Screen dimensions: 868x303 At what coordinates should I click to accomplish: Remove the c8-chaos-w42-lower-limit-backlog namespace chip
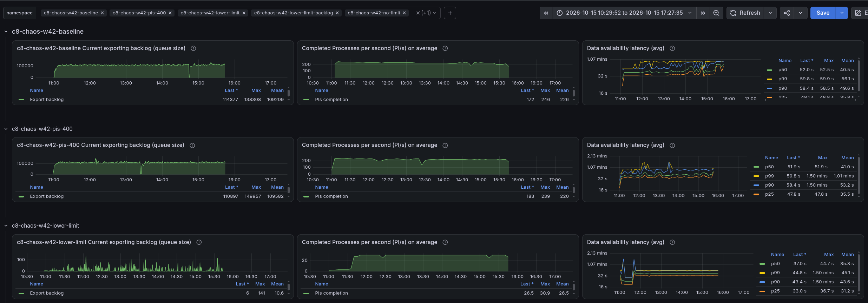[337, 13]
